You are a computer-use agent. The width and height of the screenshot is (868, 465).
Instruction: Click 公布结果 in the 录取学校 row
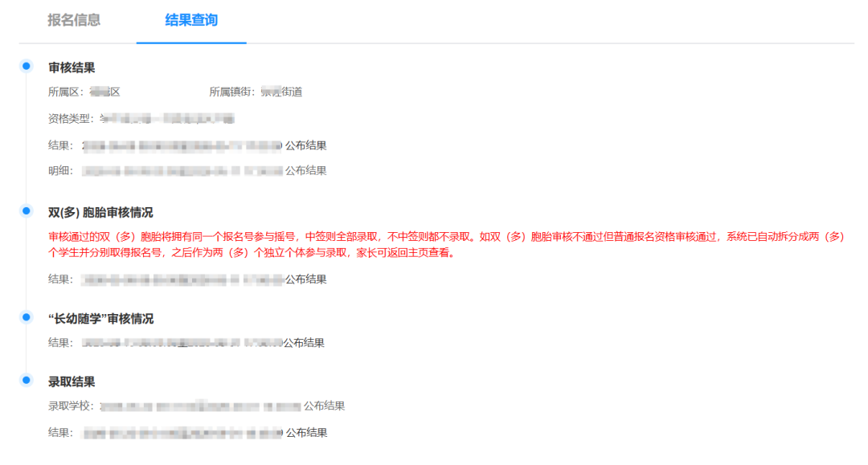point(324,406)
